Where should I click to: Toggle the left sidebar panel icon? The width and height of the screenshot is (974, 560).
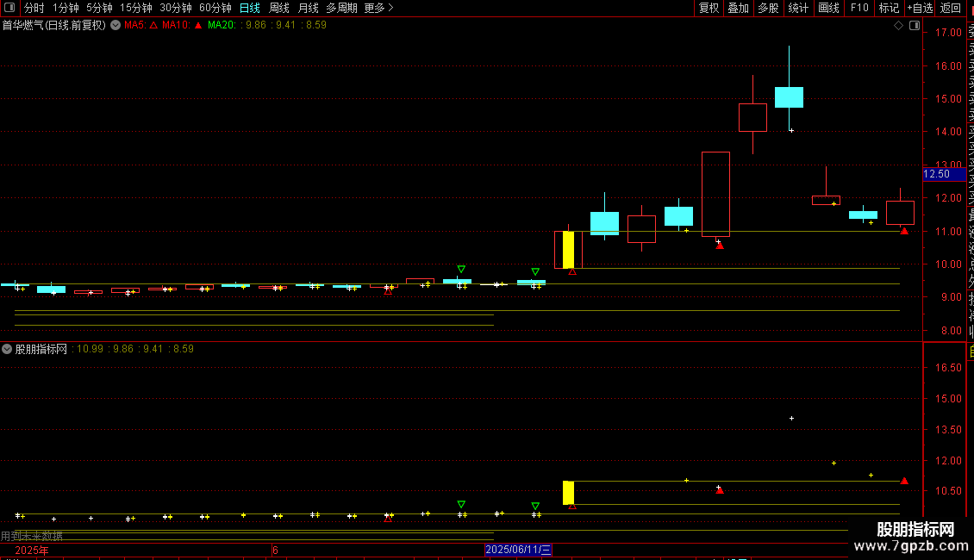tap(9, 8)
